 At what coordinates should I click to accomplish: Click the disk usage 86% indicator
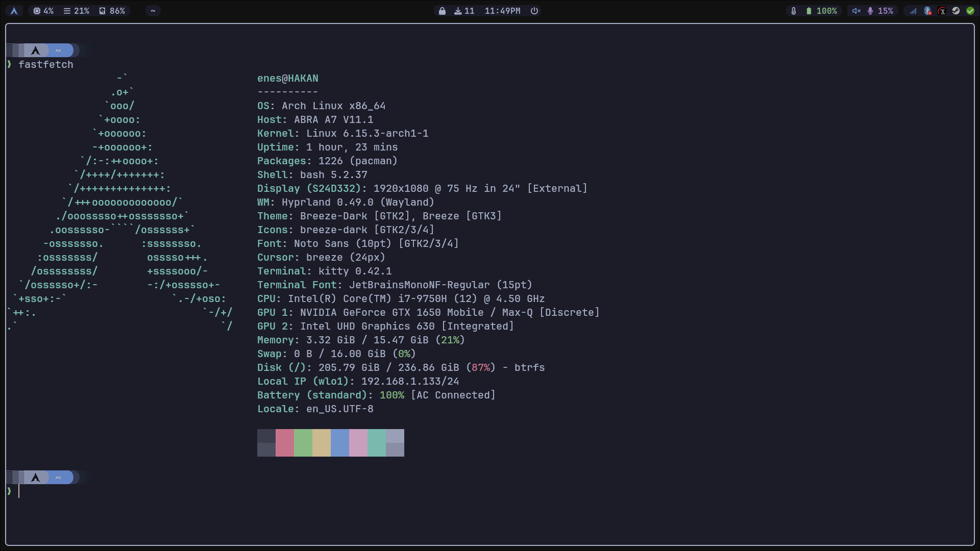click(x=112, y=11)
